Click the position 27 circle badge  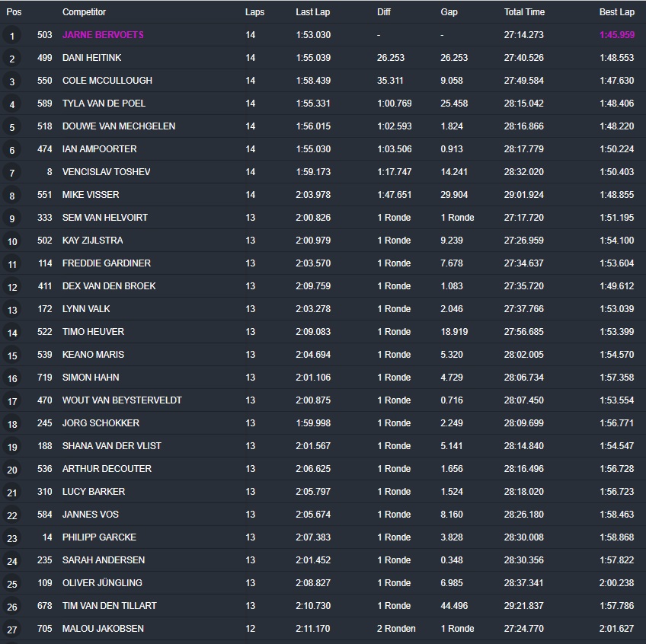point(12,630)
